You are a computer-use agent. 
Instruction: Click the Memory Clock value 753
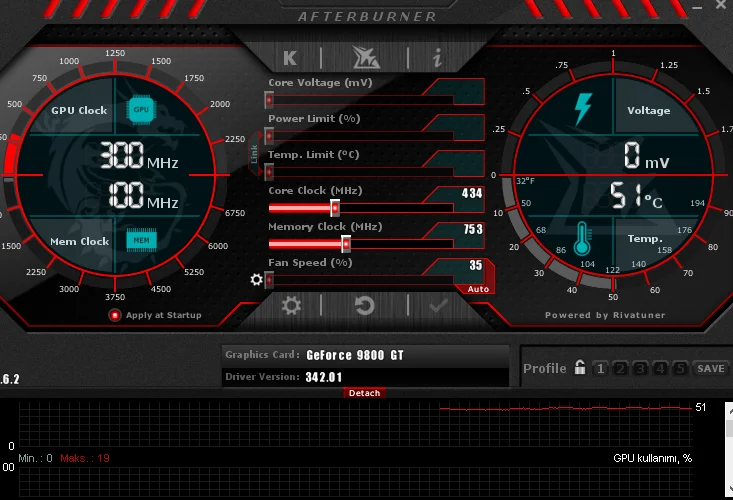click(x=473, y=229)
